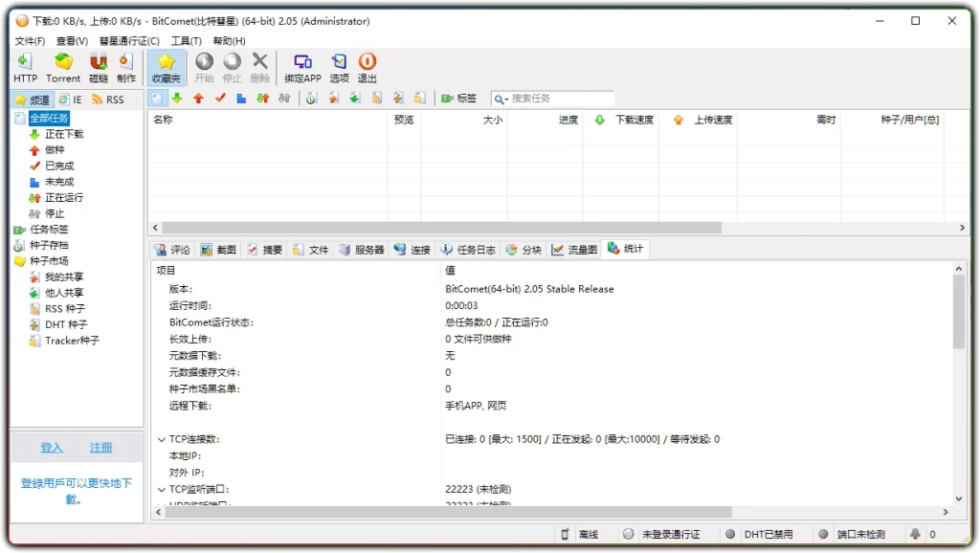
Task: Select Task Tags (任务标签) tree item
Action: 50,230
